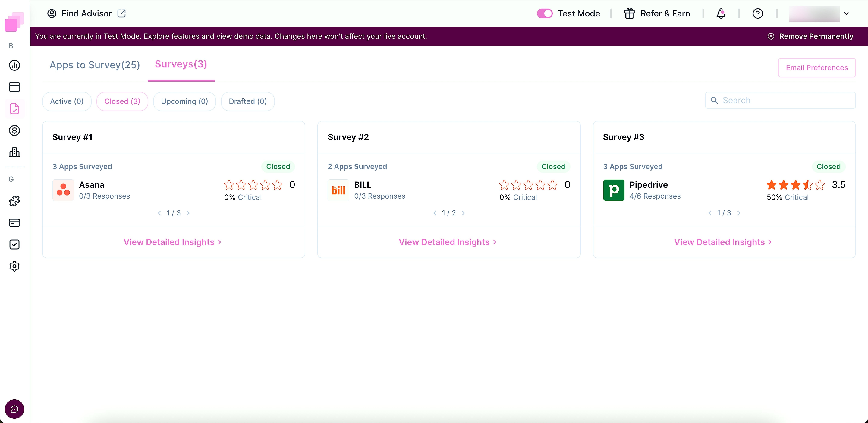The height and width of the screenshot is (423, 868).
Task: Click the Refer & Earn label
Action: pyautogui.click(x=665, y=13)
